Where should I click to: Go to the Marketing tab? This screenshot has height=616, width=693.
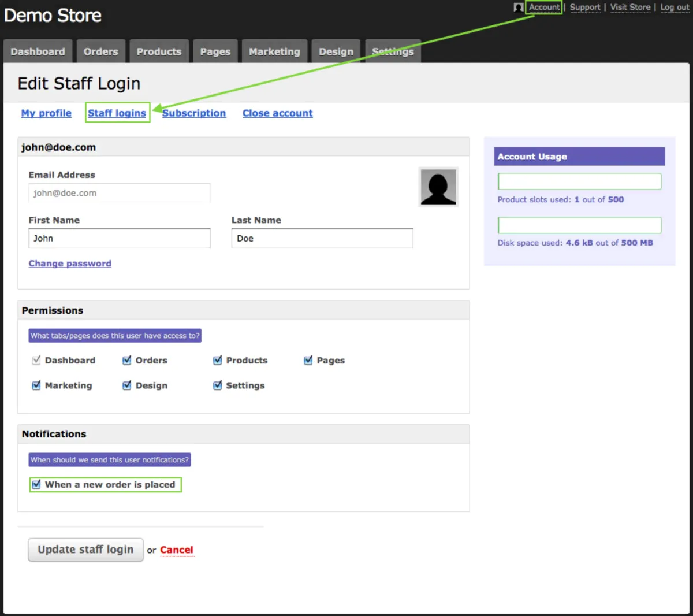tap(274, 51)
